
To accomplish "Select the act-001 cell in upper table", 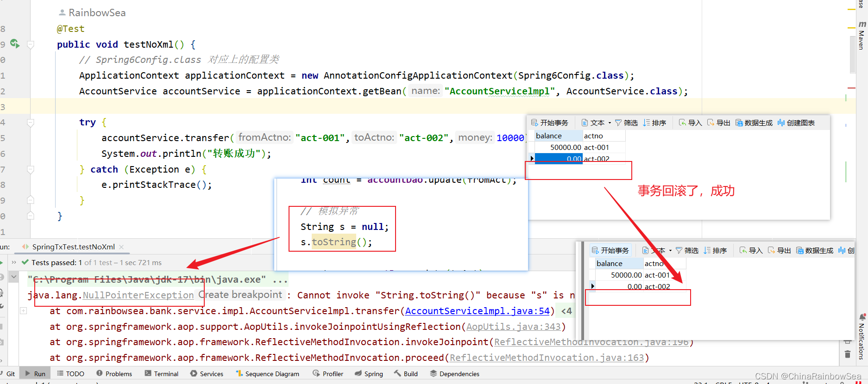I will tap(604, 148).
